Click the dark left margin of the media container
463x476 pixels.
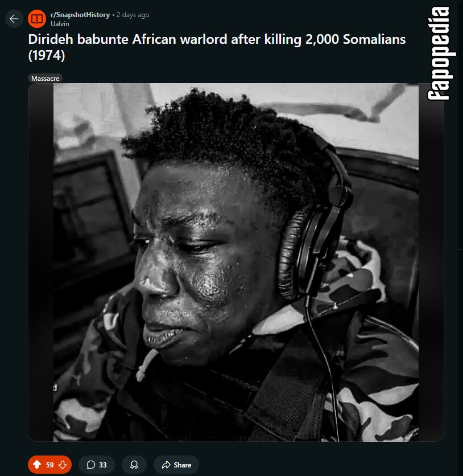click(x=41, y=262)
